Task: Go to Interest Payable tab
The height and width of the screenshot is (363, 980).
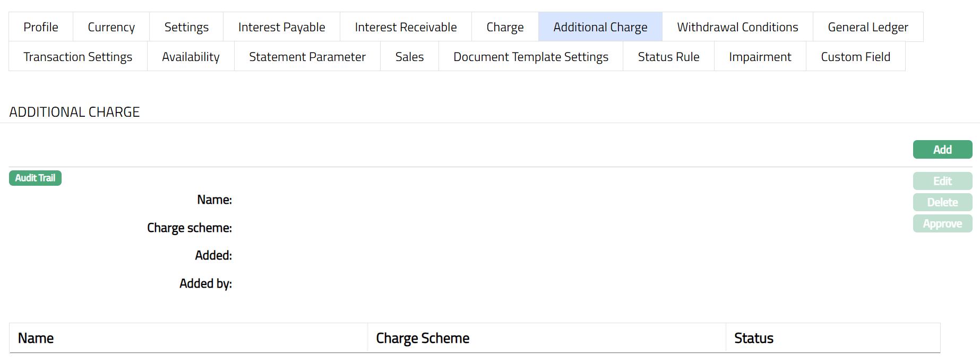Action: click(x=281, y=27)
